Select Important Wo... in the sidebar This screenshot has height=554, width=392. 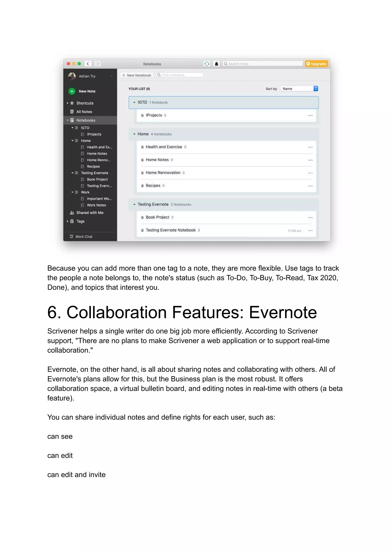[x=99, y=199]
